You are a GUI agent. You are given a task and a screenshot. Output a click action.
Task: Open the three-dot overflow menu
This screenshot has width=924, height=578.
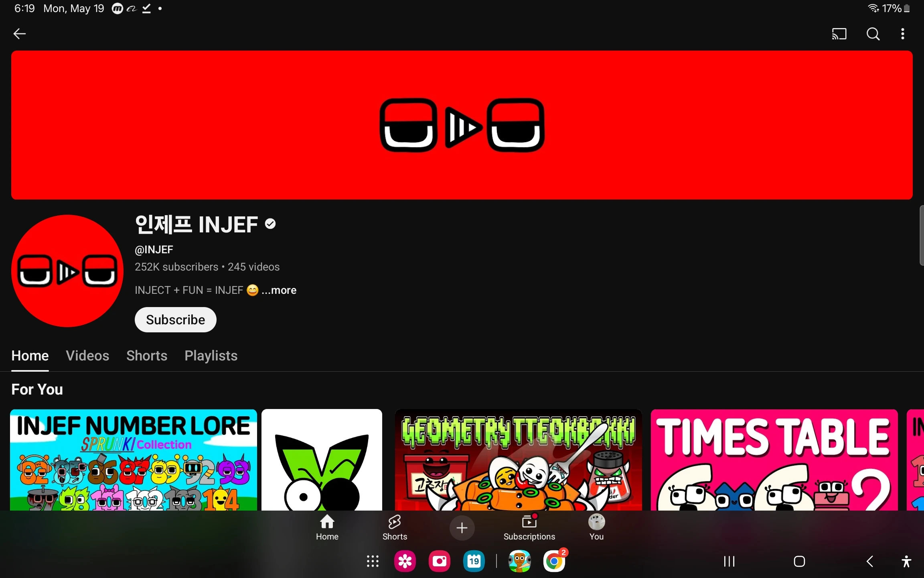pos(903,34)
